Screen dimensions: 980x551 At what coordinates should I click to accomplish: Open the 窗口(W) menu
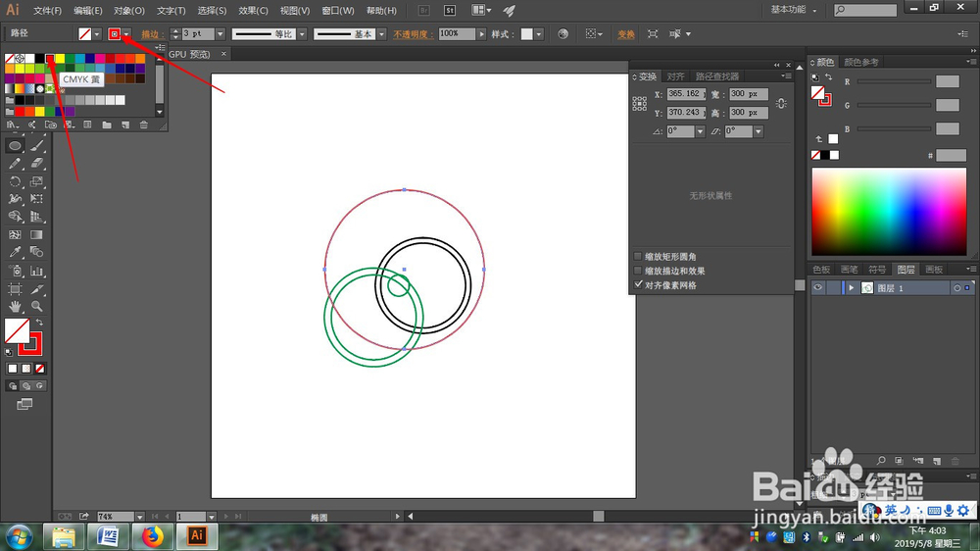[x=338, y=11]
